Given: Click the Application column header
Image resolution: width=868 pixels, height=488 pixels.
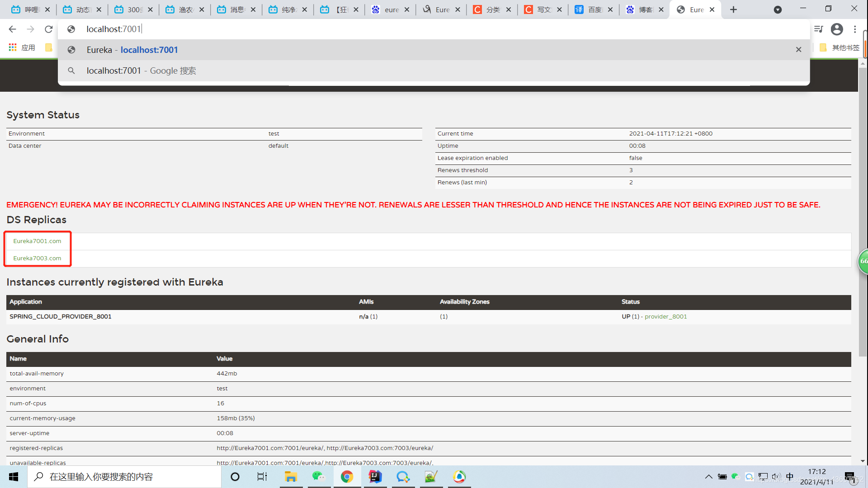Looking at the screenshot, I should [x=26, y=301].
